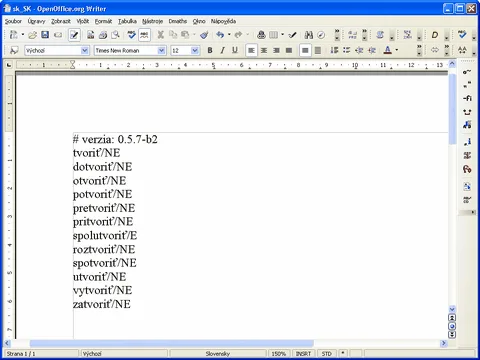Click the Next Page navigation button
480x360 pixels.
point(452,334)
